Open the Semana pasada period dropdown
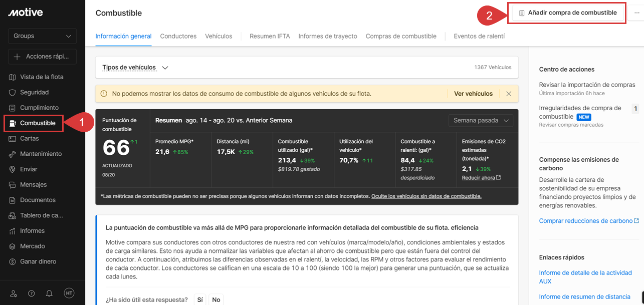 481,120
